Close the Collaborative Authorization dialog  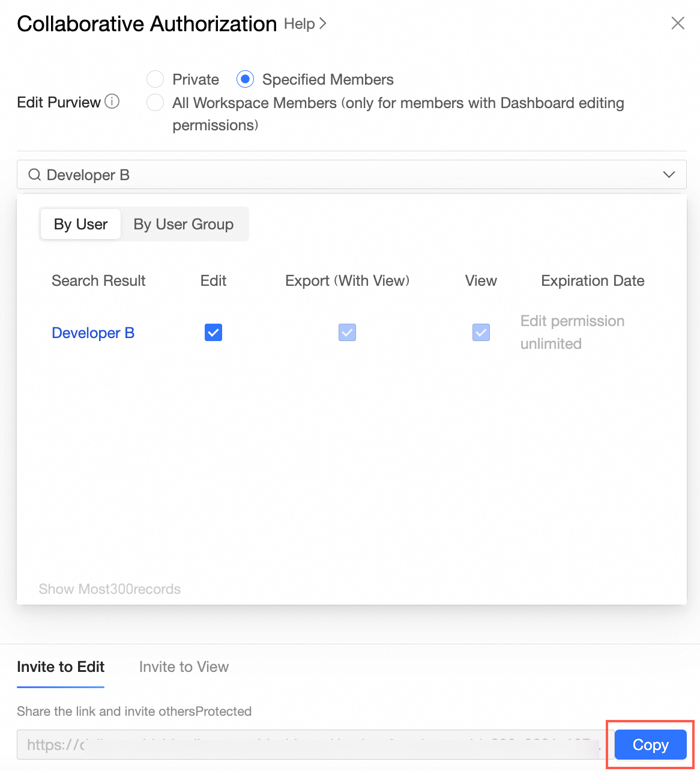point(678,23)
